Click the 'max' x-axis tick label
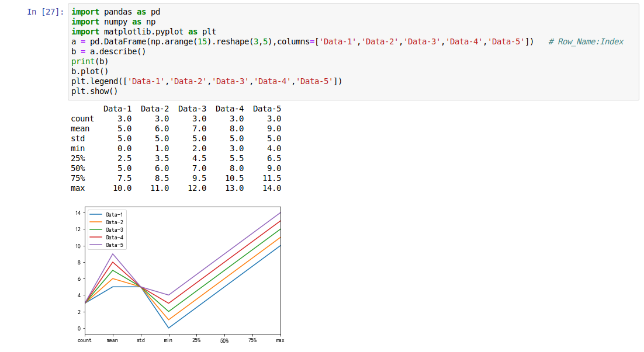This screenshot has height=352, width=644. coord(280,340)
